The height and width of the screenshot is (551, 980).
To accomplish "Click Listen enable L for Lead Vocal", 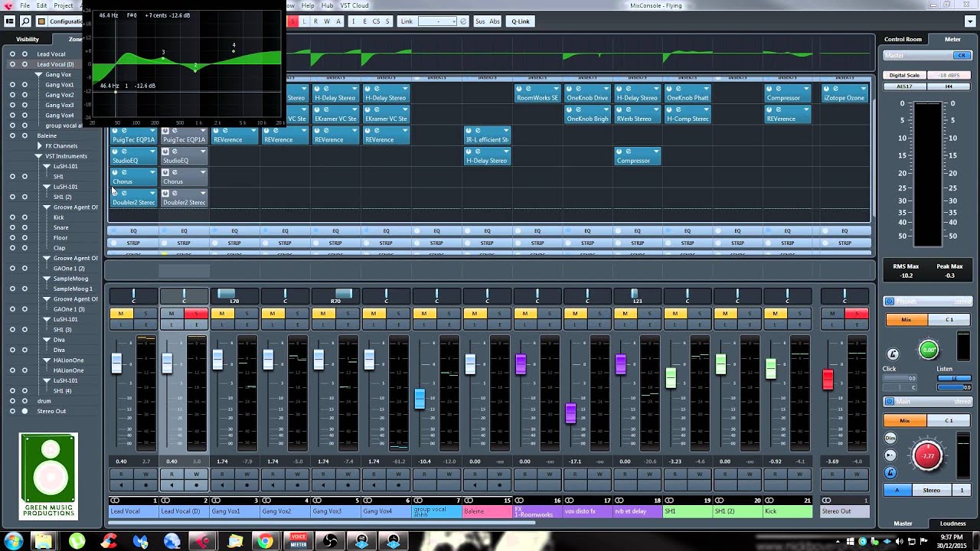I will tap(121, 324).
